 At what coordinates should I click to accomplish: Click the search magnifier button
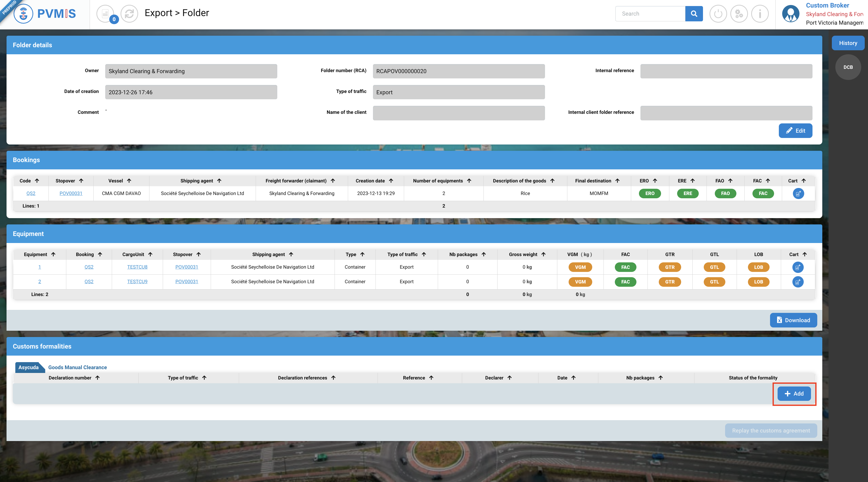693,14
